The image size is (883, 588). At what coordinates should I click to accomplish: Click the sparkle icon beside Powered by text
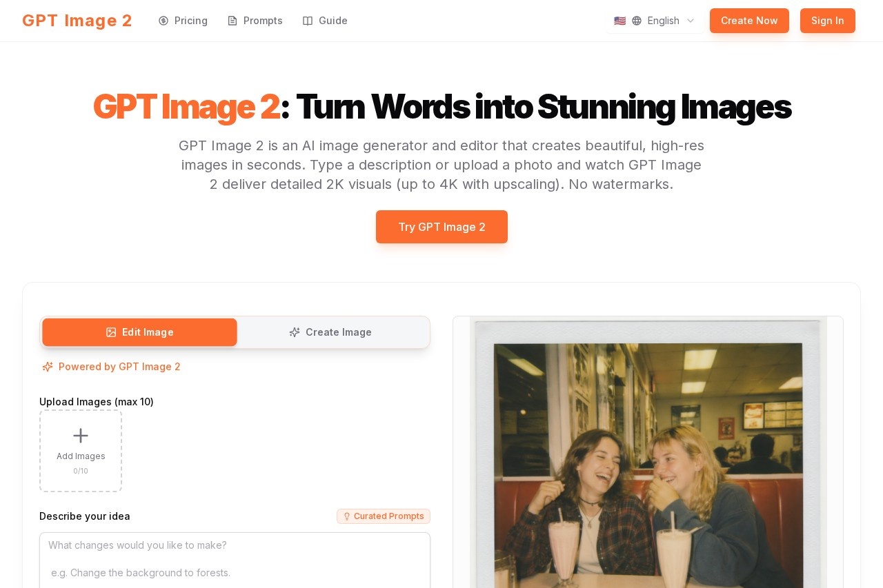click(x=48, y=367)
